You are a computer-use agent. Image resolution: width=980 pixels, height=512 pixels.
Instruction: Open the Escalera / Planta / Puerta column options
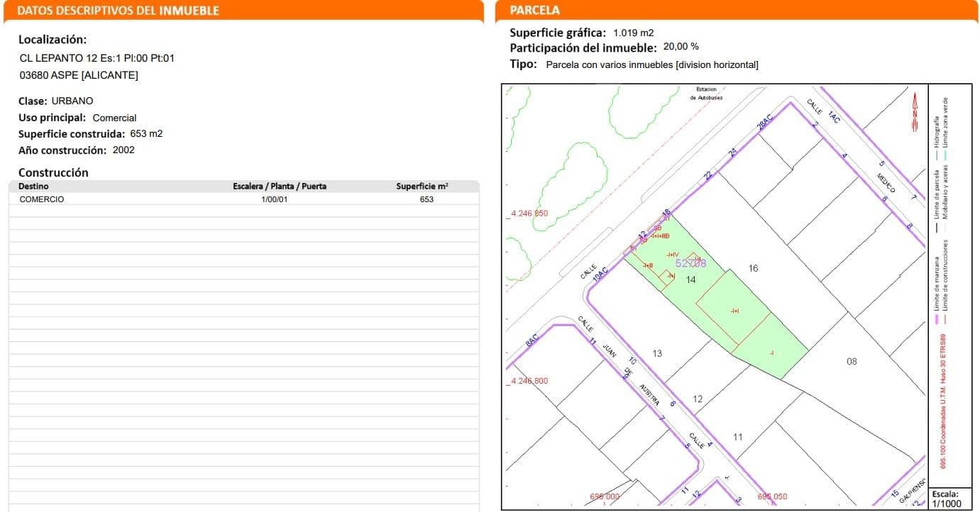[x=280, y=186]
